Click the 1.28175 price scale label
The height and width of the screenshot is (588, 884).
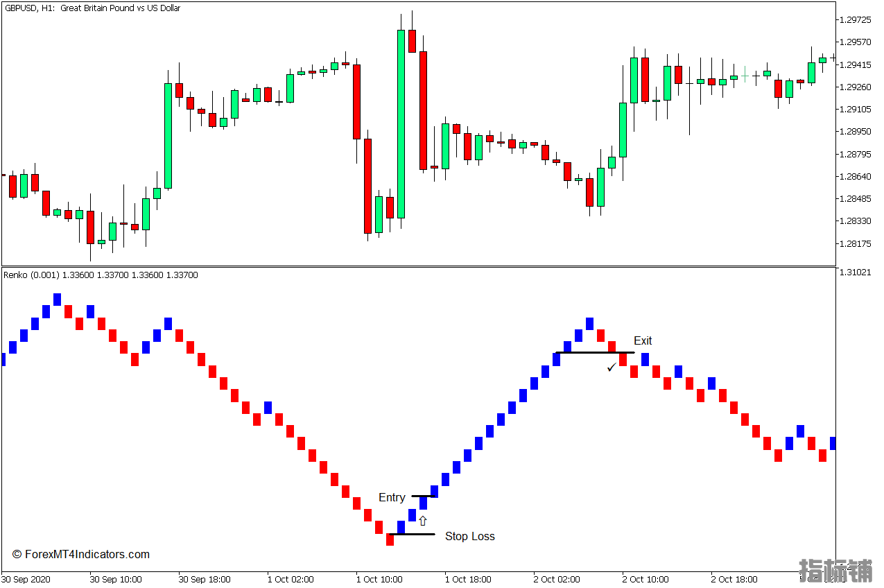(855, 243)
